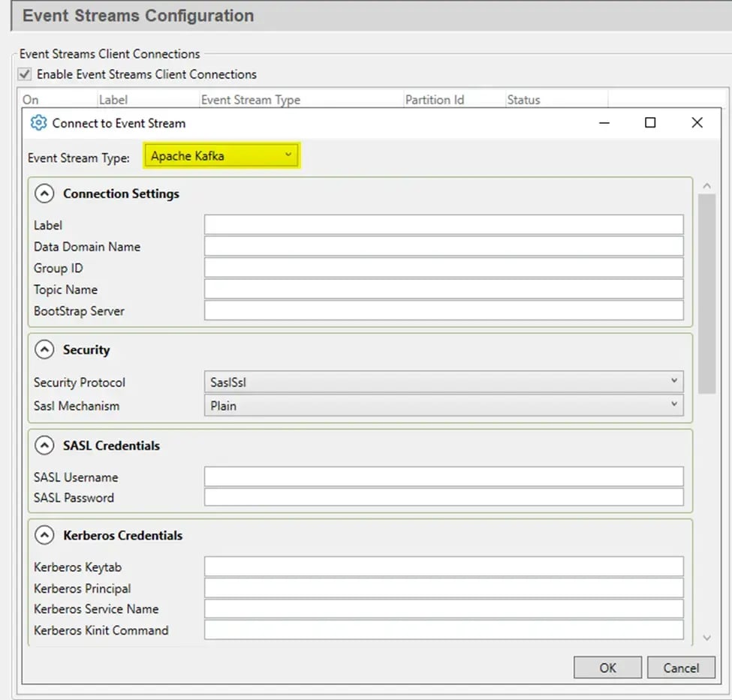Click inside the Label input field
This screenshot has width=732, height=700.
pyautogui.click(x=443, y=224)
